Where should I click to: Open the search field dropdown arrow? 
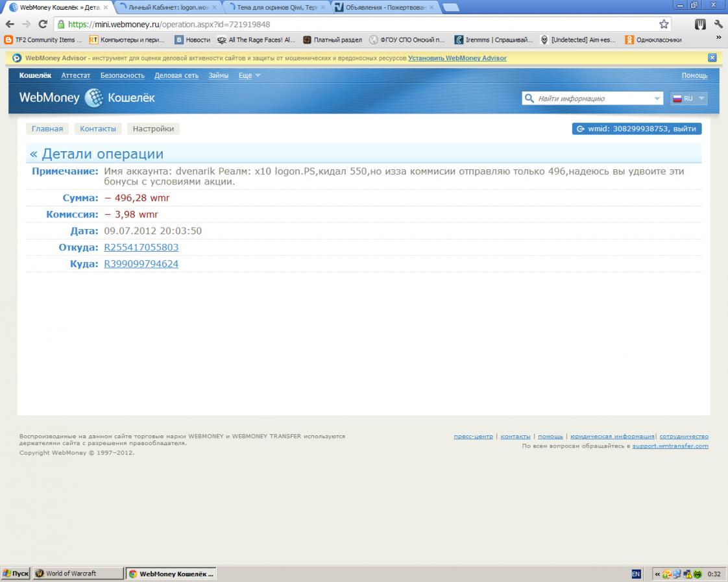tap(657, 99)
